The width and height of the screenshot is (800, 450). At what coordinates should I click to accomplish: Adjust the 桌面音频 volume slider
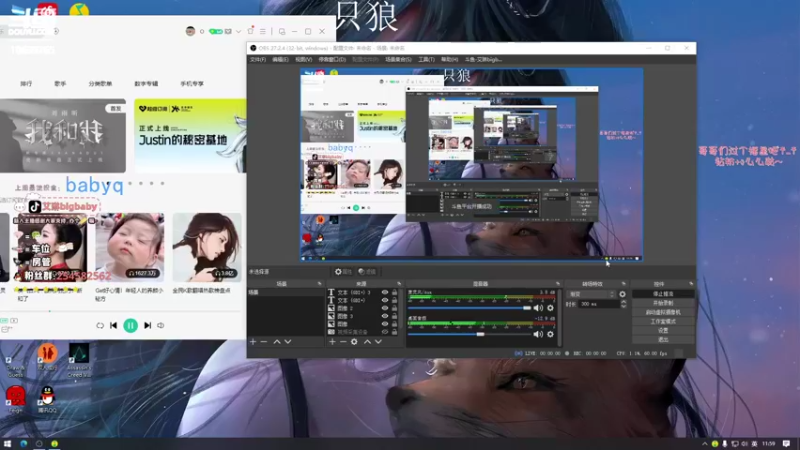point(469,334)
